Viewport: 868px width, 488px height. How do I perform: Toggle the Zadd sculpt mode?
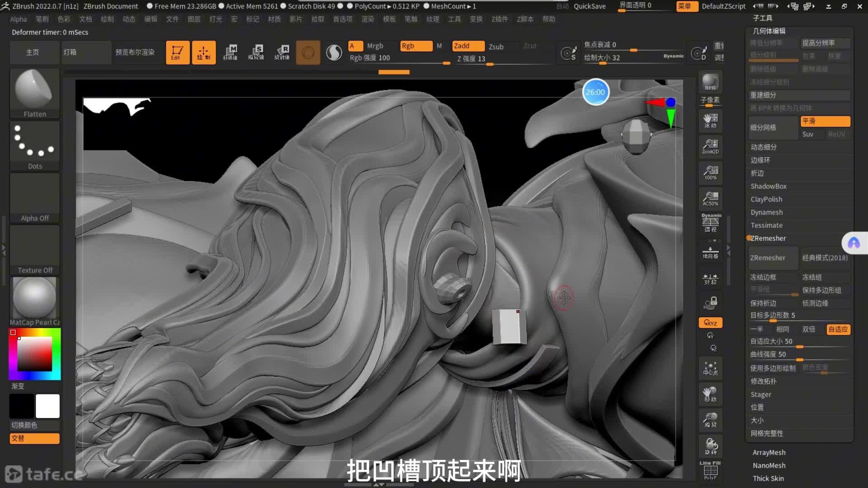(467, 46)
